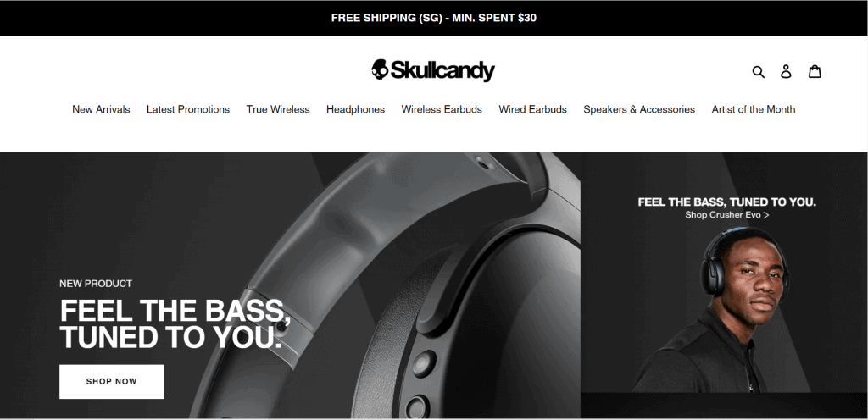Click the man wearing headphones image
Viewport: 868px width, 420px height.
coord(724,309)
